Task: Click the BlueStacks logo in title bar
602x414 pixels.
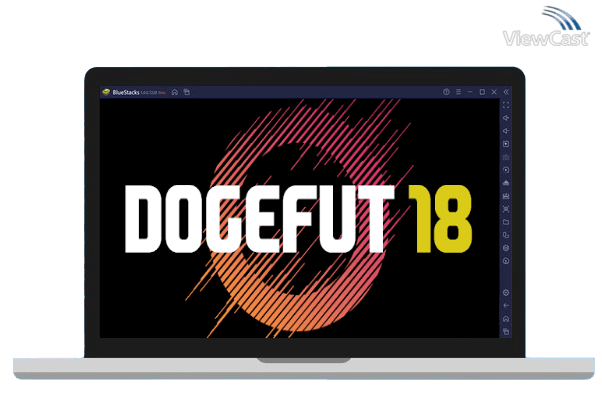Action: [106, 92]
